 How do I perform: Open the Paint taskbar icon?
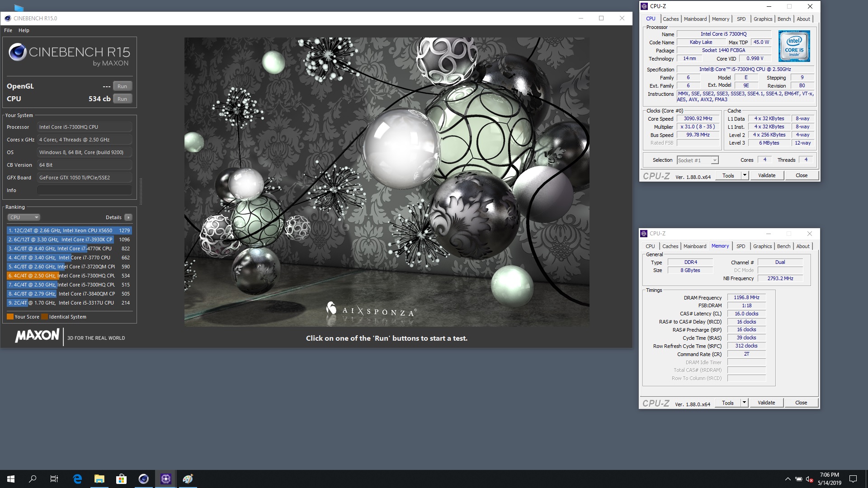pos(188,479)
